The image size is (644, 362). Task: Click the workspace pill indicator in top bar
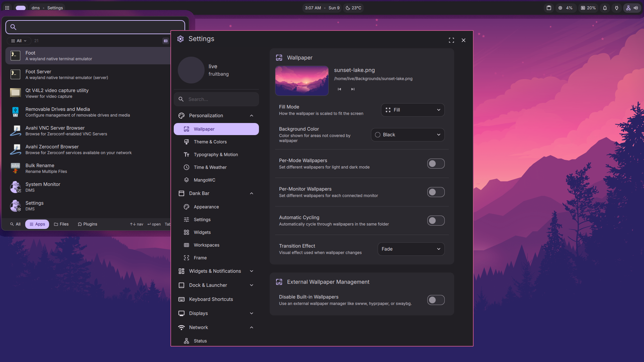point(21,8)
